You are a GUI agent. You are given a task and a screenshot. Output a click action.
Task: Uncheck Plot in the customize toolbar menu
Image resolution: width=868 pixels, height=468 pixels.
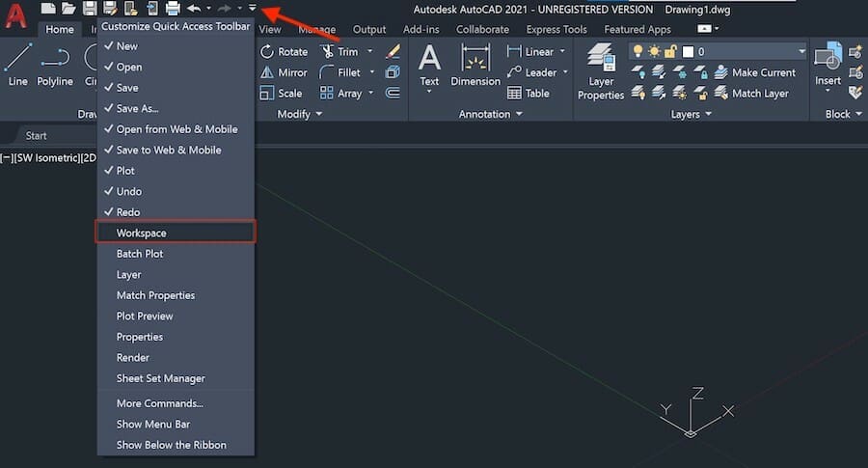pos(176,171)
